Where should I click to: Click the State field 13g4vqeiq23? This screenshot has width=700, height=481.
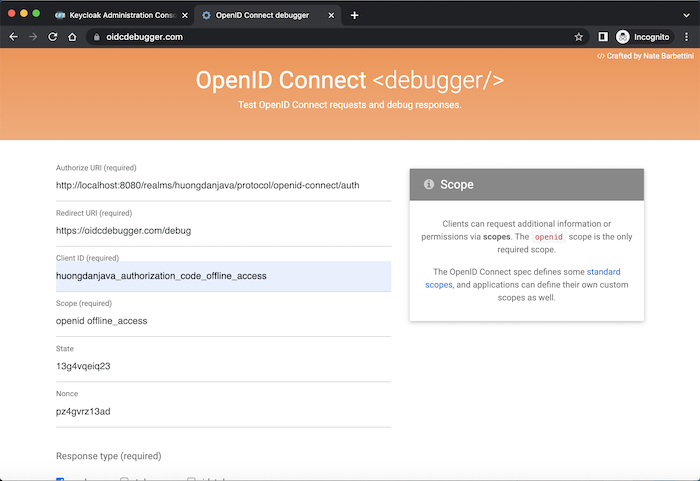click(223, 366)
